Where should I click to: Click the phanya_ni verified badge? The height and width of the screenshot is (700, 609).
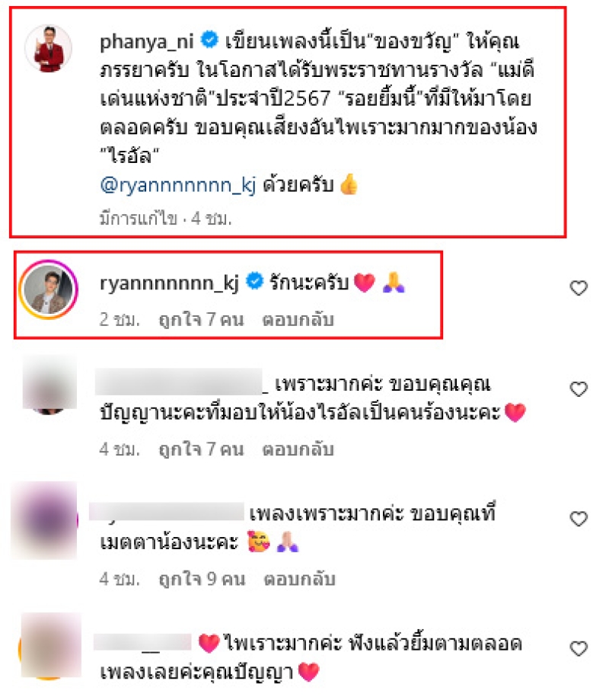(209, 40)
